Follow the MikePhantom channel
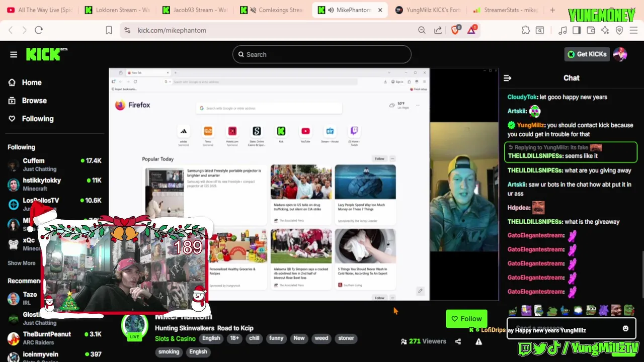This screenshot has height=362, width=644. tap(466, 319)
